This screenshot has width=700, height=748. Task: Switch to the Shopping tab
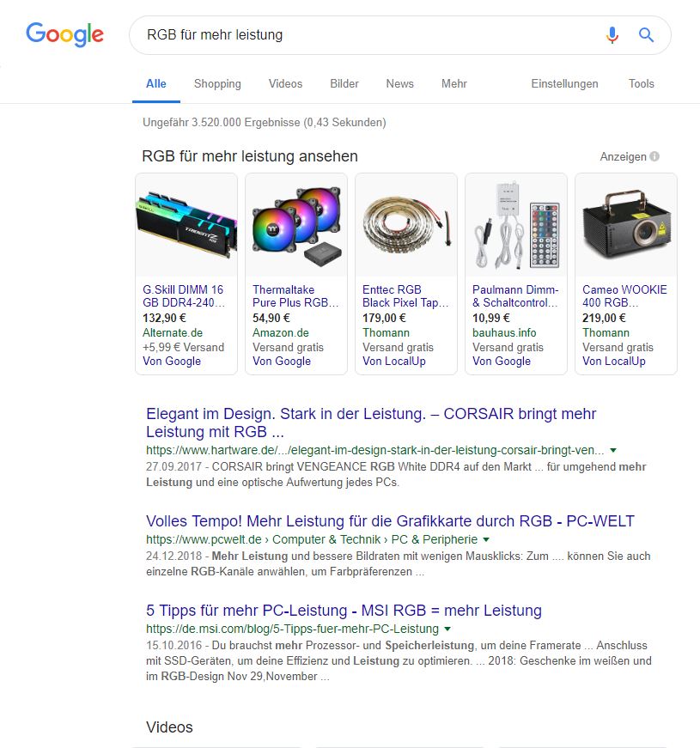click(217, 84)
